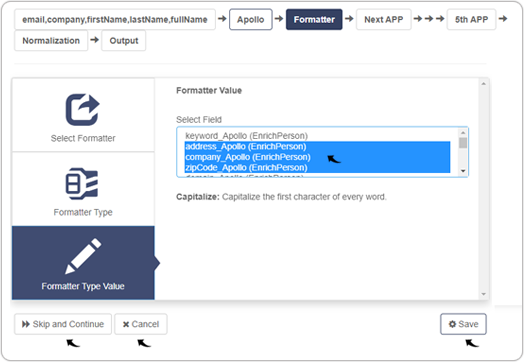
Task: Click the field list scrollbar thumb
Action: [463, 142]
